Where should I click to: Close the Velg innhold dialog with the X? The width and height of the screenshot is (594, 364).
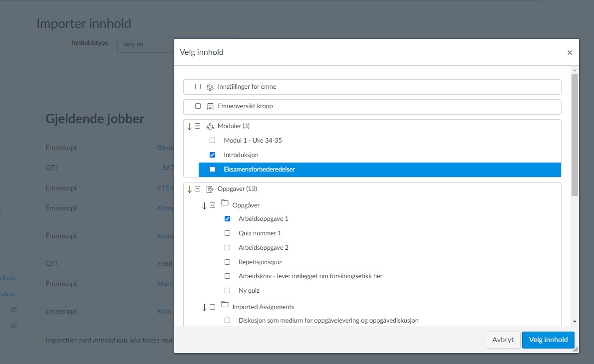click(x=570, y=52)
